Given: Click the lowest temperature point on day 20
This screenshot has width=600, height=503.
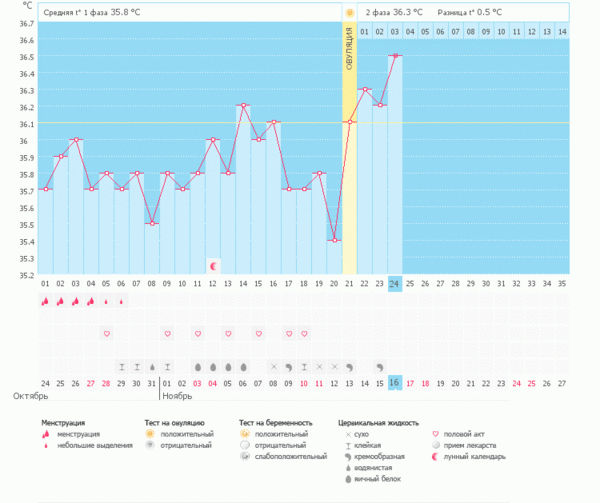Looking at the screenshot, I should pos(334,240).
